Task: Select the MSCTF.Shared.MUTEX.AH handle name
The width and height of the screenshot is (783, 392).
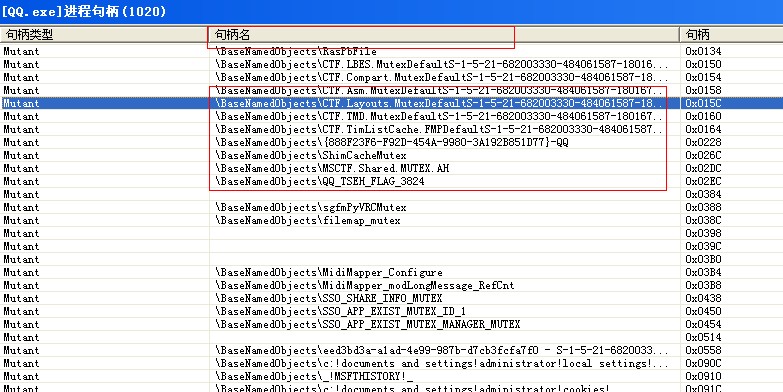Action: click(x=332, y=168)
